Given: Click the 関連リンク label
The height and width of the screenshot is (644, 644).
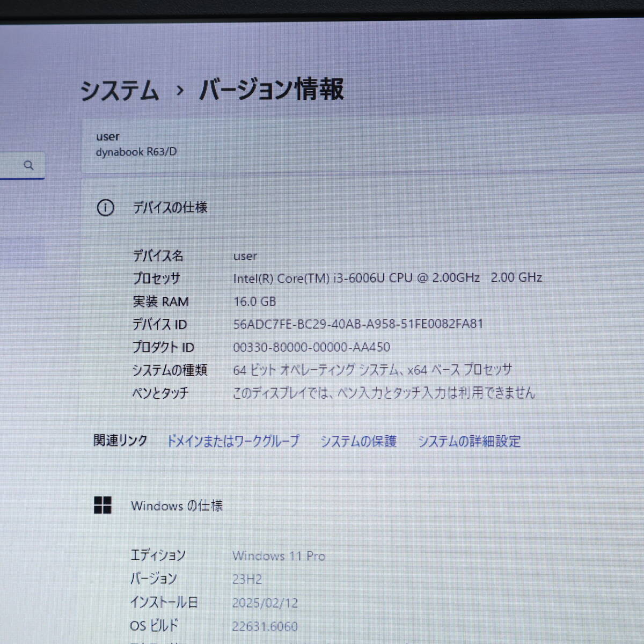Looking at the screenshot, I should 120,441.
